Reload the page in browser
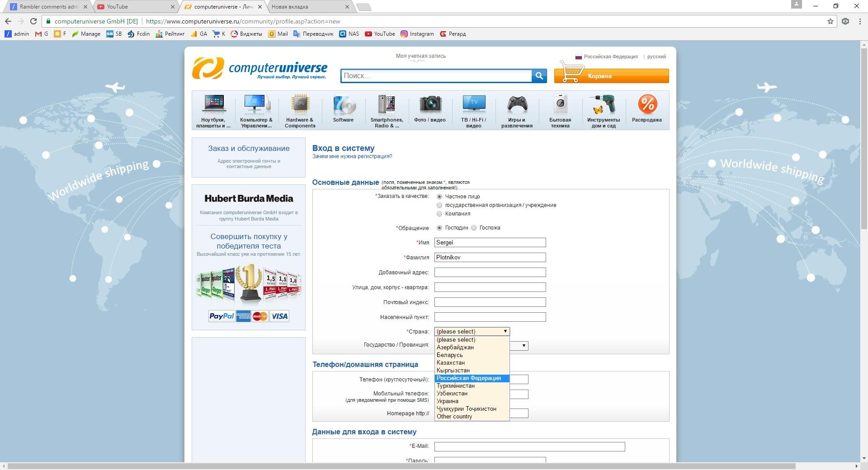The width and height of the screenshot is (868, 470). [x=33, y=21]
